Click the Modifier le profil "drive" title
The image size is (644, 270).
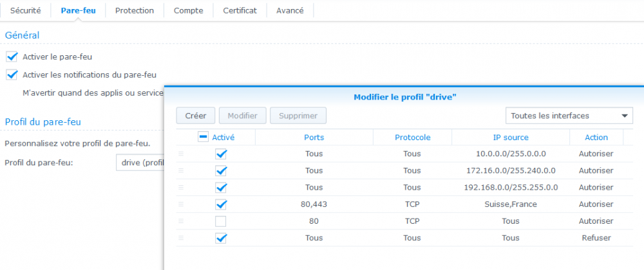coord(405,97)
